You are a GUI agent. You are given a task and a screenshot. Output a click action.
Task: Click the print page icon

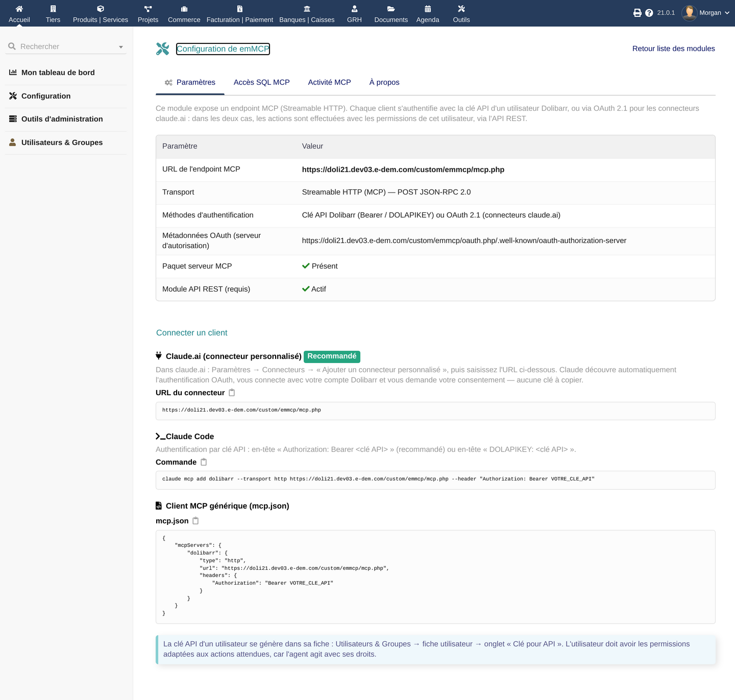[x=638, y=13]
